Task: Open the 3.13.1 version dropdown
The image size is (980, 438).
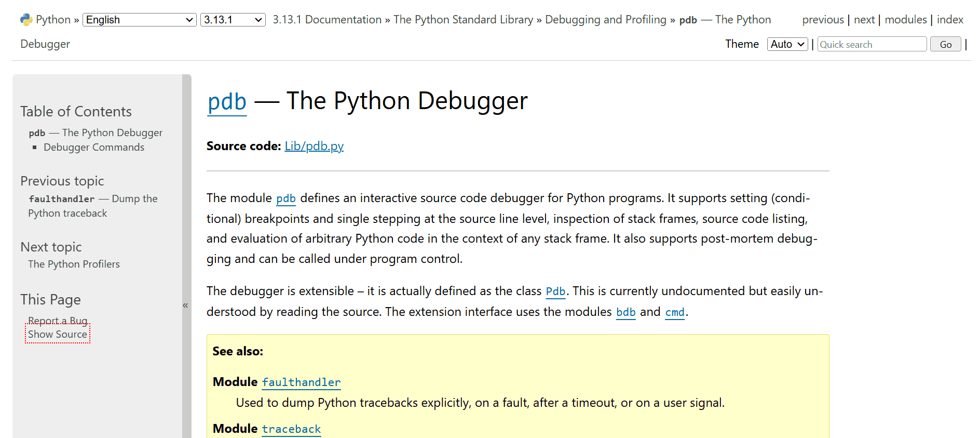Action: [x=233, y=20]
